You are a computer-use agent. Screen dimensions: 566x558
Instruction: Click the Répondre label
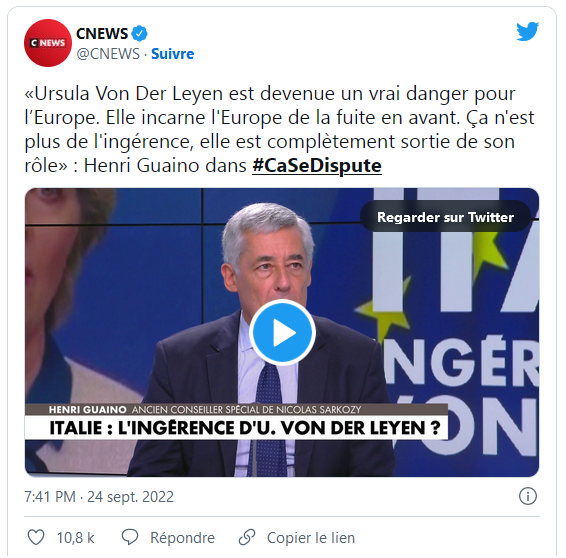182,538
